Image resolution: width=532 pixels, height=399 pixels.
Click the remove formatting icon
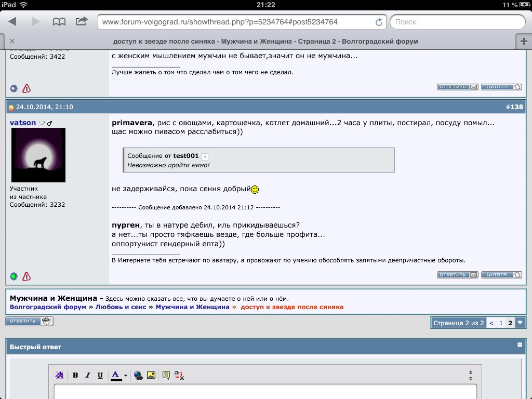[60, 375]
